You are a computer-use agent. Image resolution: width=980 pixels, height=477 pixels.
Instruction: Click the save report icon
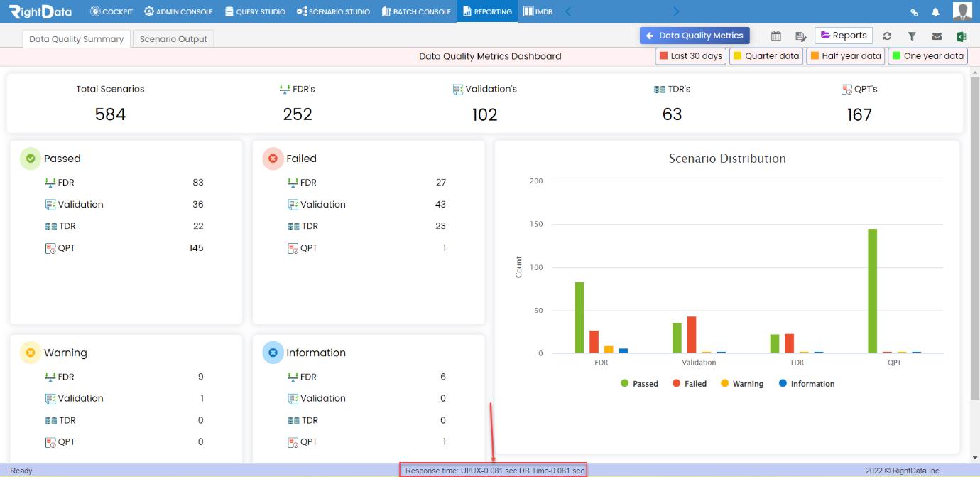[x=801, y=36]
